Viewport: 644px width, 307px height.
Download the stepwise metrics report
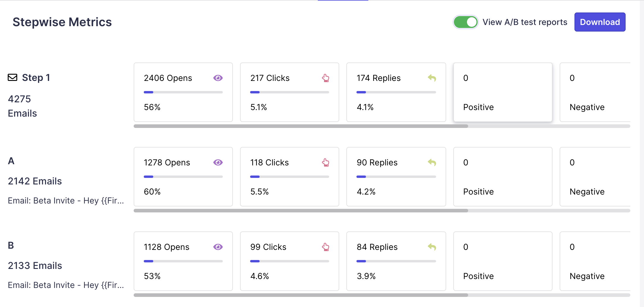600,22
